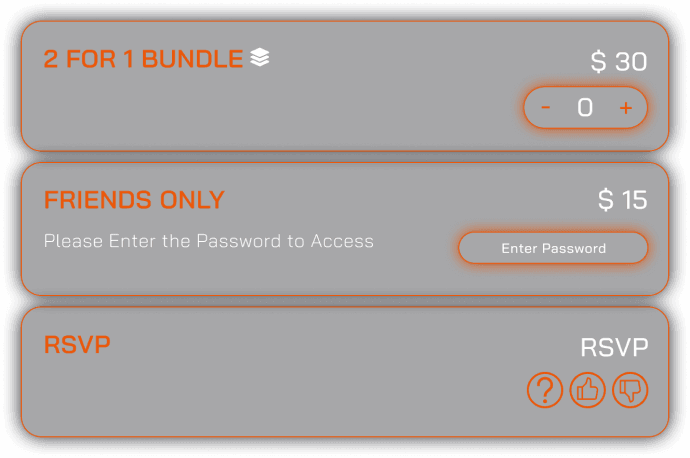The width and height of the screenshot is (690, 458).
Task: Select the thumbs down RSVP icon
Action: tap(630, 390)
